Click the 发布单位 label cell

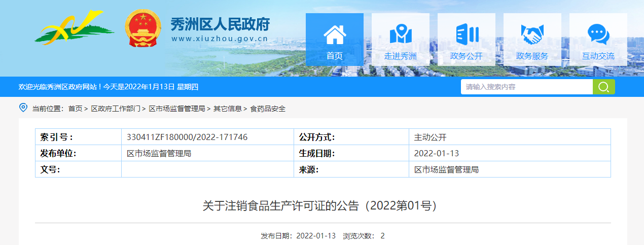tap(78, 153)
